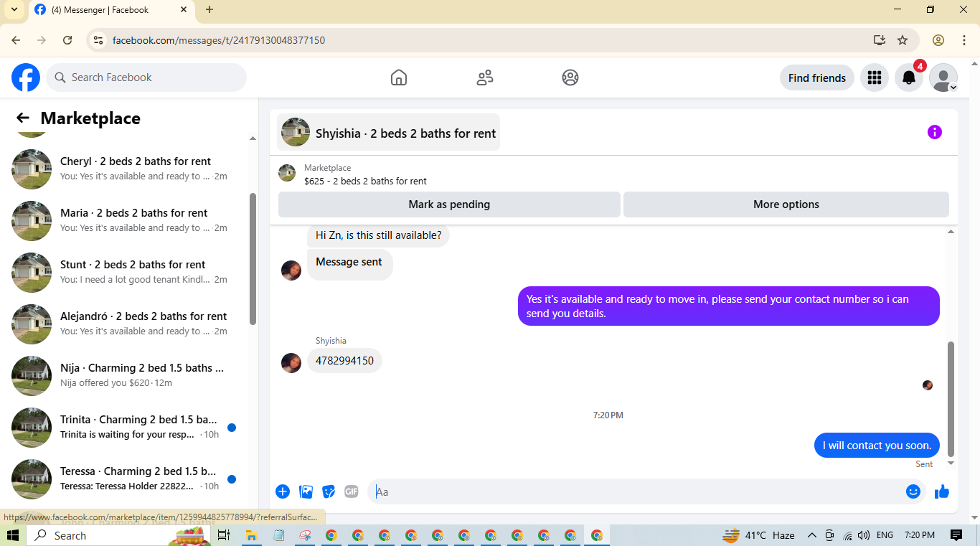Click Cheryl's listing thumbnail
The height and width of the screenshot is (546, 980).
pyautogui.click(x=32, y=169)
